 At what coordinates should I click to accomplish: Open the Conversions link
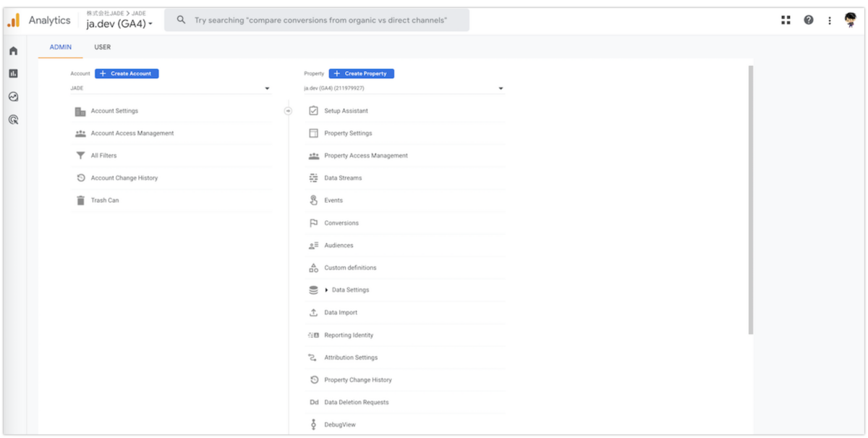coord(341,223)
